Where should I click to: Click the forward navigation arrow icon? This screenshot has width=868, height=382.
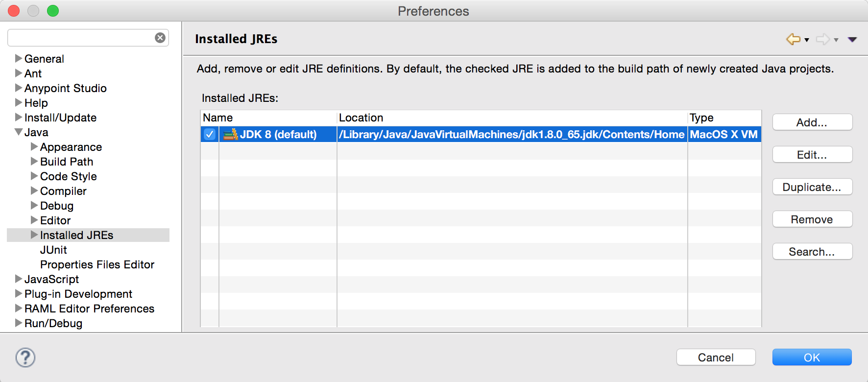(822, 39)
